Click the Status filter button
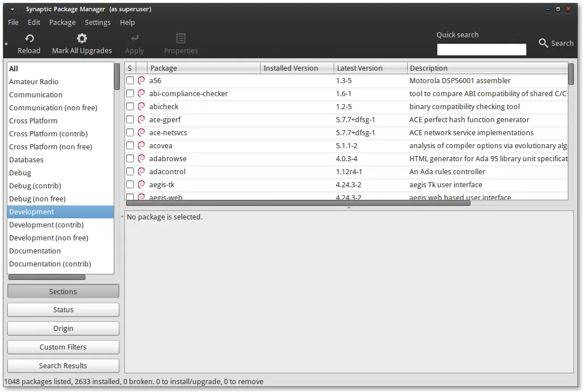 coord(63,309)
